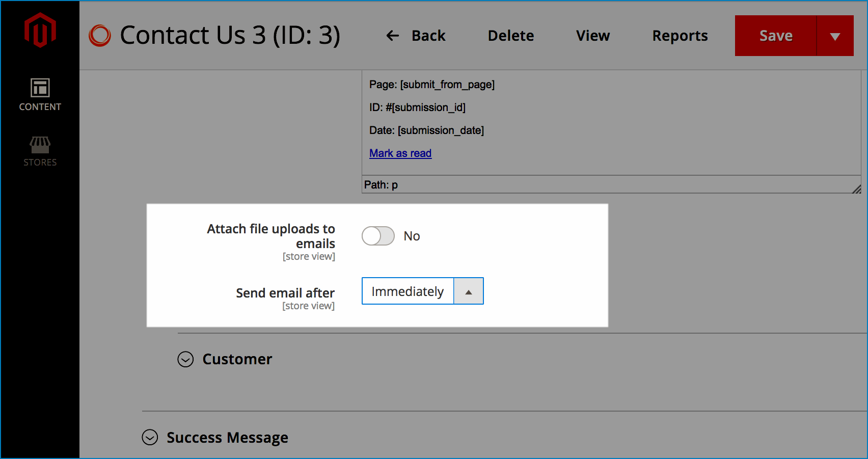Expand the Customer section
868x459 pixels.
pos(237,360)
